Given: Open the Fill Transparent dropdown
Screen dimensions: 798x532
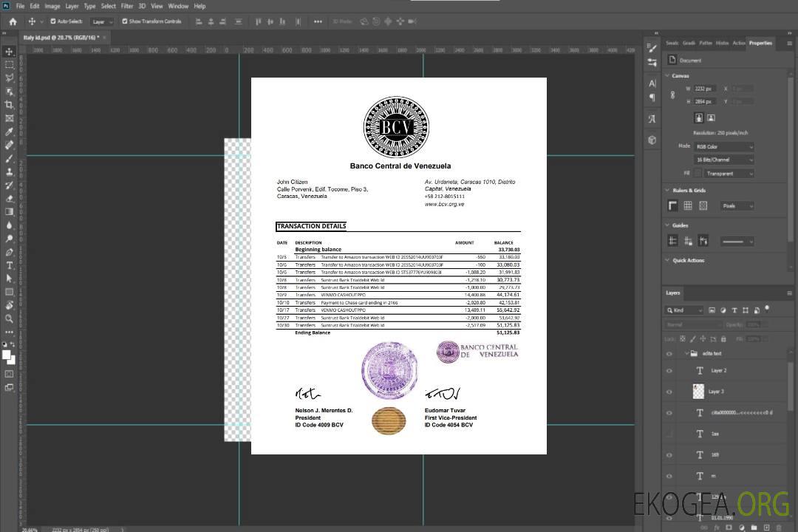Looking at the screenshot, I should point(729,174).
